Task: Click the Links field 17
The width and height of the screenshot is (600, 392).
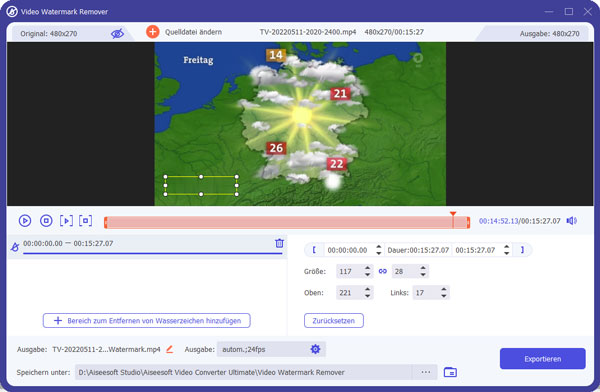Action: tap(426, 293)
